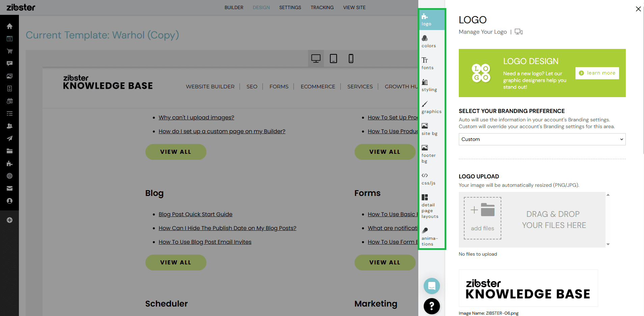Open the chat support bubble
Image resolution: width=644 pixels, height=316 pixels.
point(431,286)
